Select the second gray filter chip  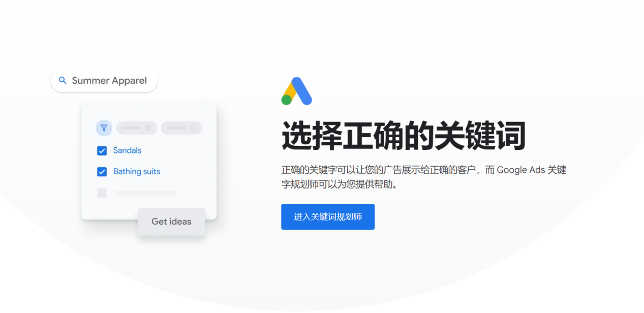point(181,128)
